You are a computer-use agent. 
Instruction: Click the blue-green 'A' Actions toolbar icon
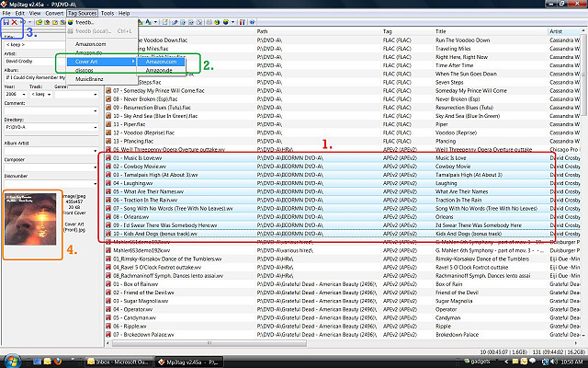coord(148,22)
